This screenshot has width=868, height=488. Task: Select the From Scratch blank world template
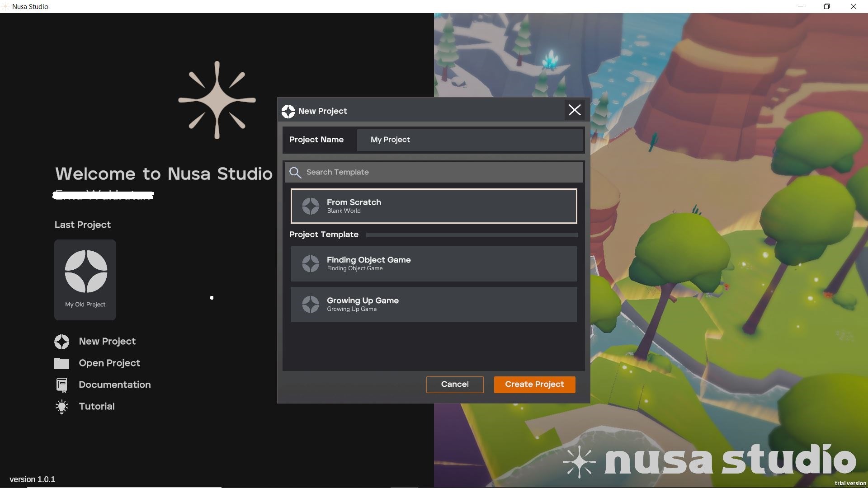[434, 206]
